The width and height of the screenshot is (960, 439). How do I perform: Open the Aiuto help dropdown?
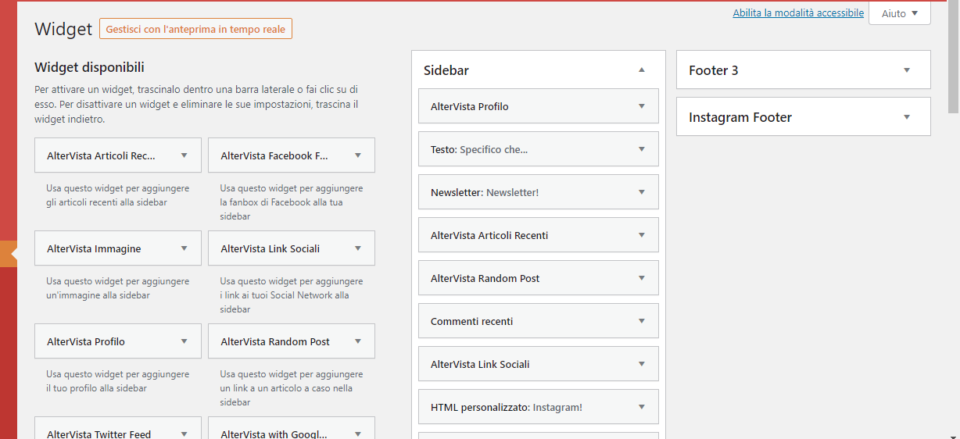pyautogui.click(x=899, y=13)
